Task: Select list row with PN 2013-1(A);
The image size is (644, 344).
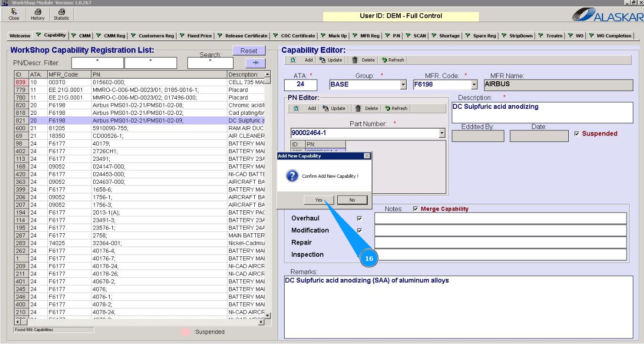Action: pyautogui.click(x=140, y=213)
